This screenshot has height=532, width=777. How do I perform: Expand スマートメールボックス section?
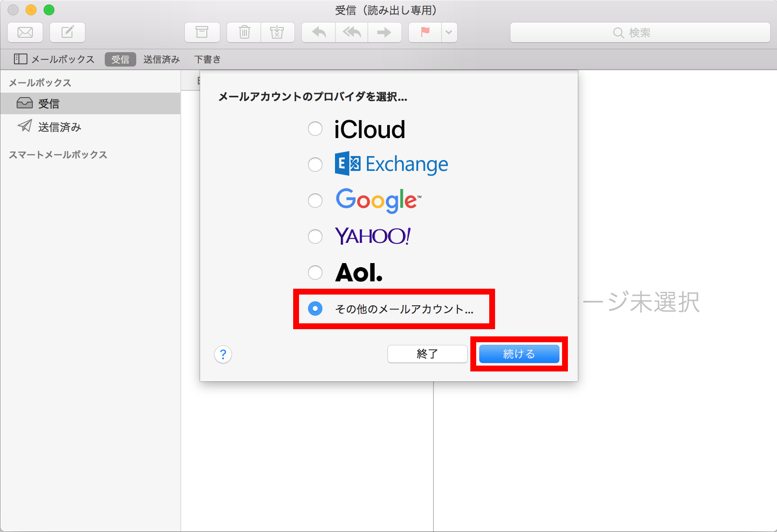click(58, 155)
